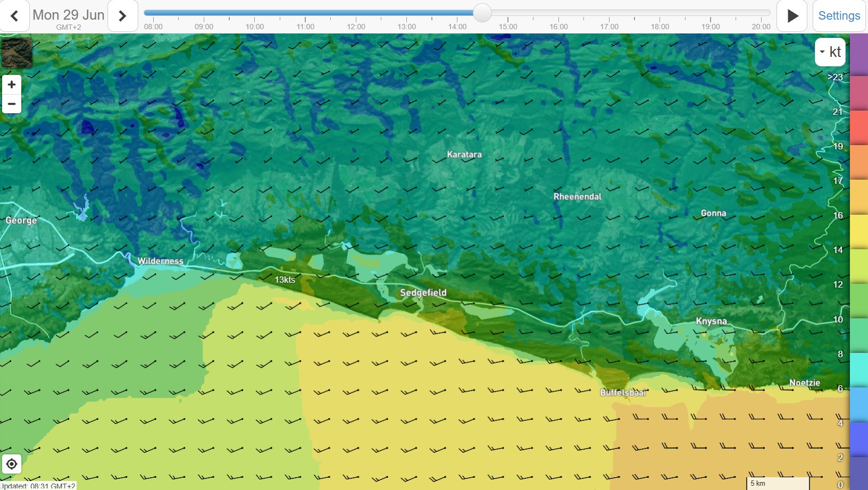Jump timeline to 19:00
868x490 pixels.
711,27
